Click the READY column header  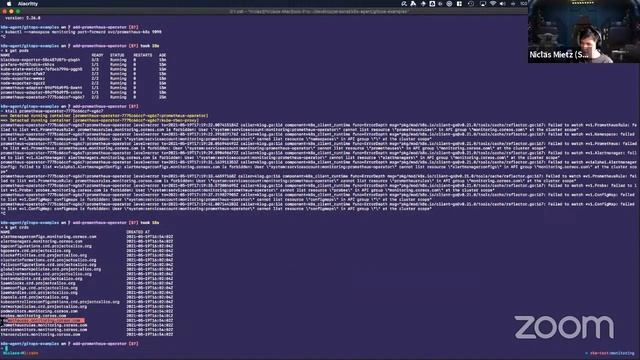click(97, 55)
